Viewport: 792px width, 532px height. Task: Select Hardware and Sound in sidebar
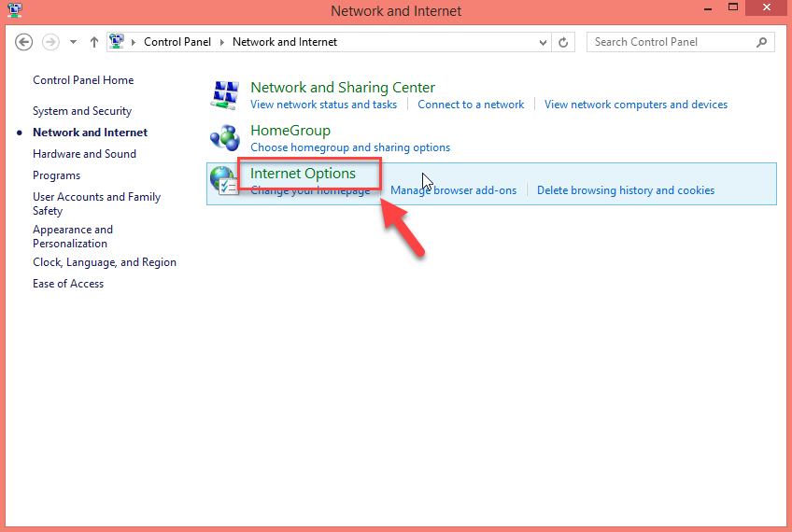pos(84,154)
